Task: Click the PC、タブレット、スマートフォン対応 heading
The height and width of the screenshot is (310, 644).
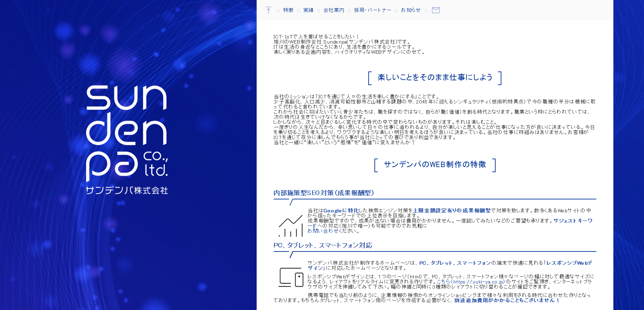Action: (323, 245)
